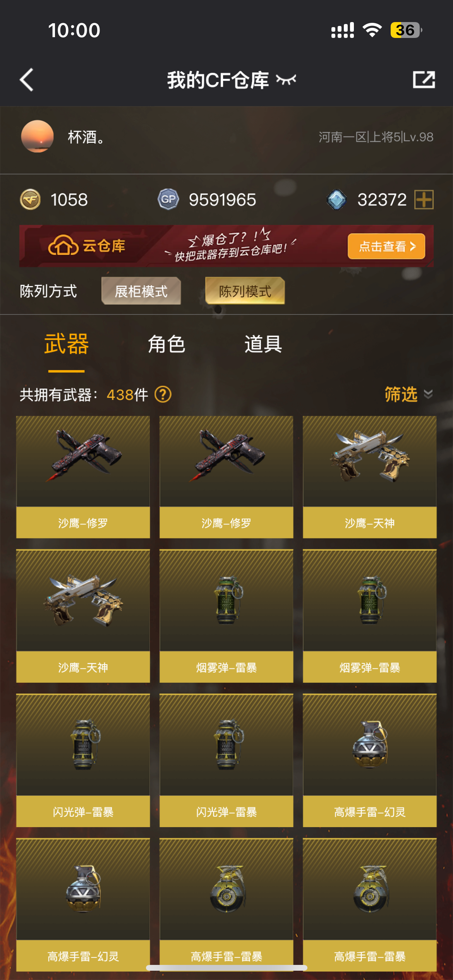The height and width of the screenshot is (980, 453).
Task: Tap the sunset profile avatar
Action: 37,136
